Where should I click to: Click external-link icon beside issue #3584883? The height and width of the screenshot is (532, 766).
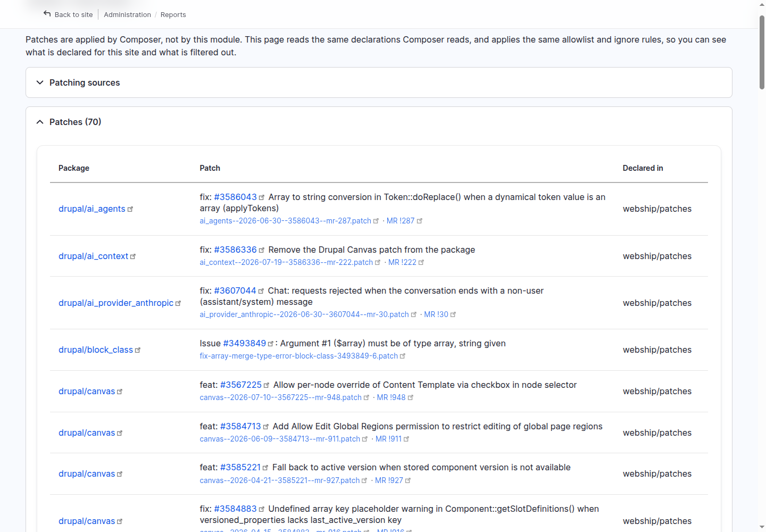click(262, 509)
